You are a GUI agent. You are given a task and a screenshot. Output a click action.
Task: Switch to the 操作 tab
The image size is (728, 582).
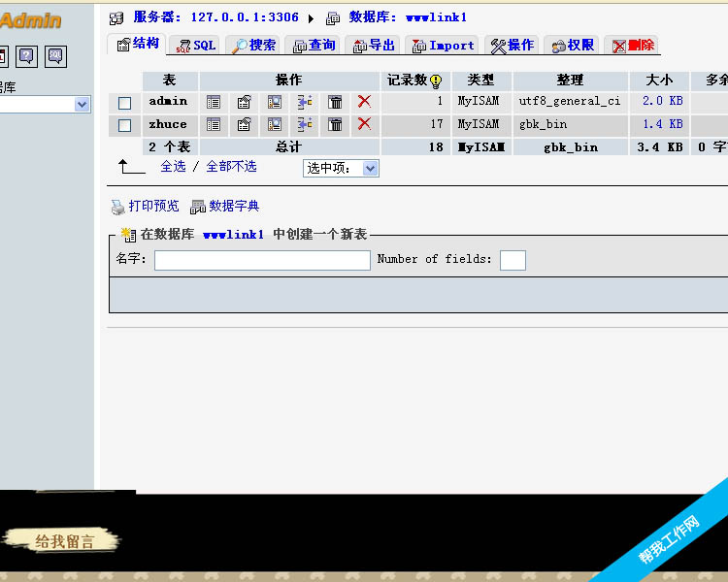pos(513,46)
